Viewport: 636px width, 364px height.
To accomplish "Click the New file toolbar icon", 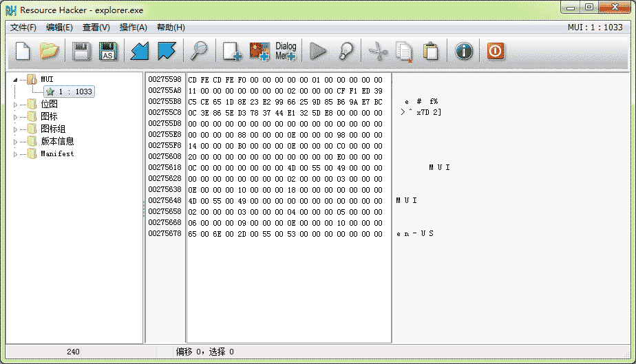I will point(23,51).
